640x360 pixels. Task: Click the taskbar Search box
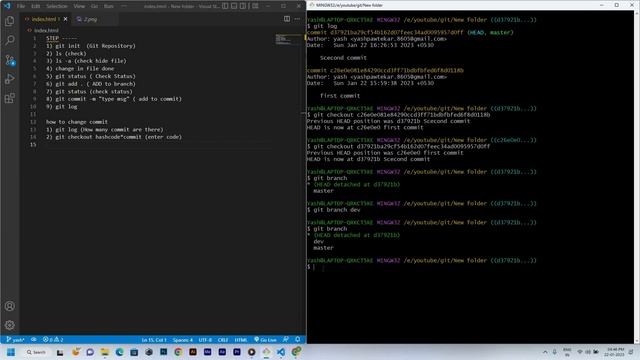point(36,352)
